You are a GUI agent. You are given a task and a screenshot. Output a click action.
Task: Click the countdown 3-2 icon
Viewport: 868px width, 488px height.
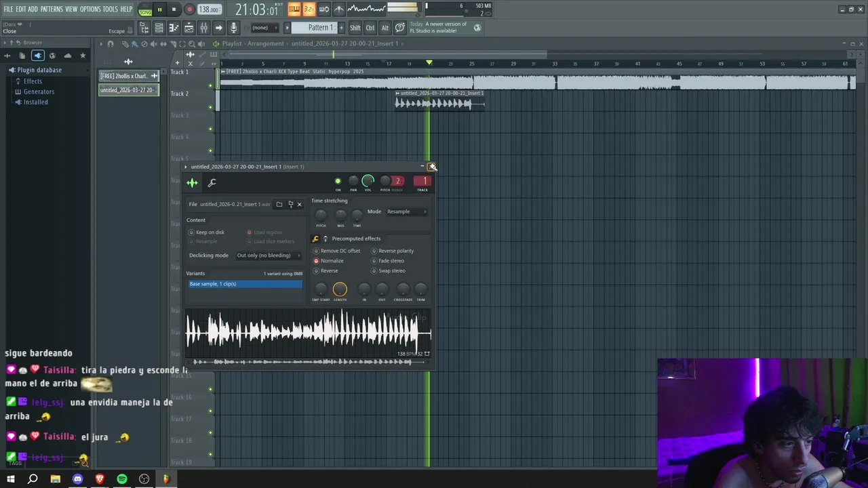coord(309,9)
